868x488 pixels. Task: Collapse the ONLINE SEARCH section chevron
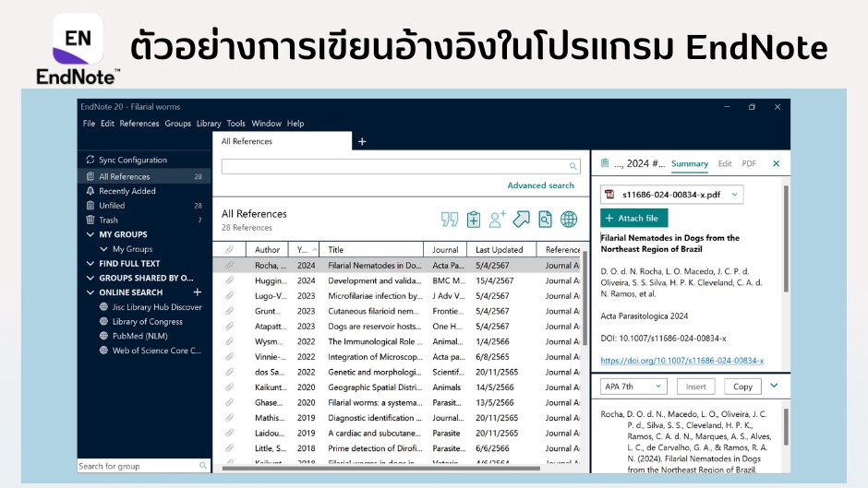tap(90, 292)
